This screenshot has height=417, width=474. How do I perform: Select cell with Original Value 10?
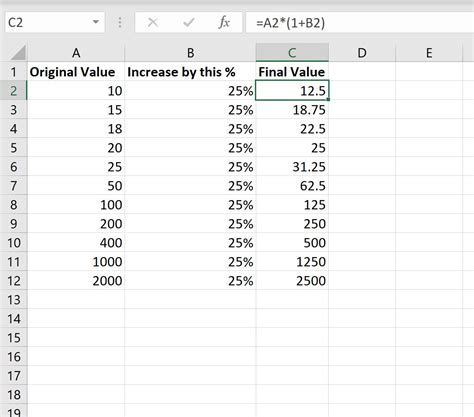tap(76, 91)
